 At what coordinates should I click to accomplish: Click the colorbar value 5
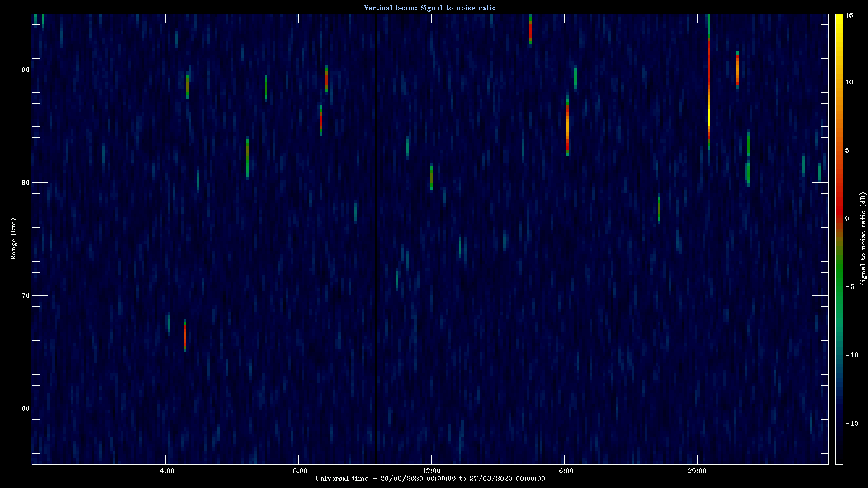click(847, 150)
